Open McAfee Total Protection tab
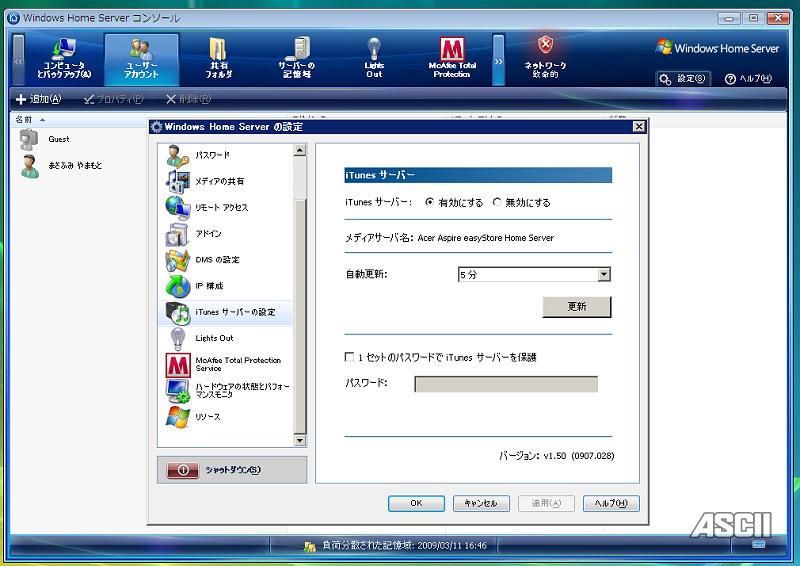The height and width of the screenshot is (566, 800). pyautogui.click(x=452, y=59)
